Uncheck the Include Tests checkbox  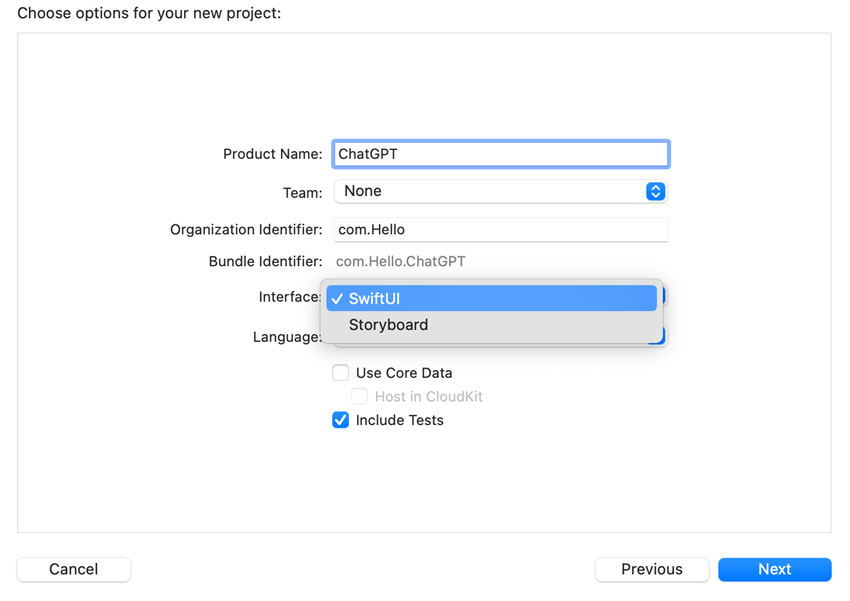pyautogui.click(x=340, y=420)
